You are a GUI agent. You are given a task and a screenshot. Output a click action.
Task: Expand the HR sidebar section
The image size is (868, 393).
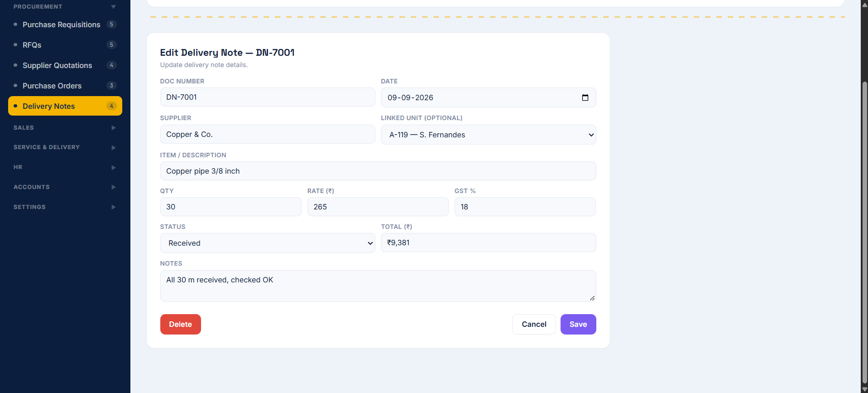(x=65, y=167)
